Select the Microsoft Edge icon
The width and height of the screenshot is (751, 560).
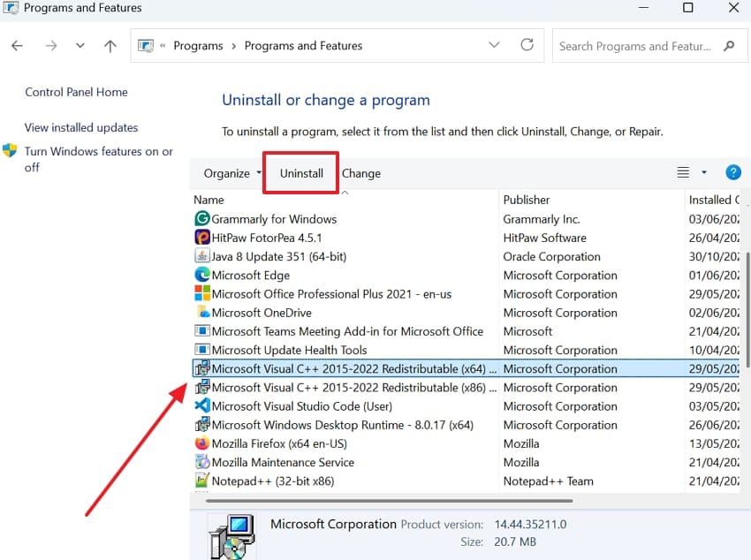202,275
